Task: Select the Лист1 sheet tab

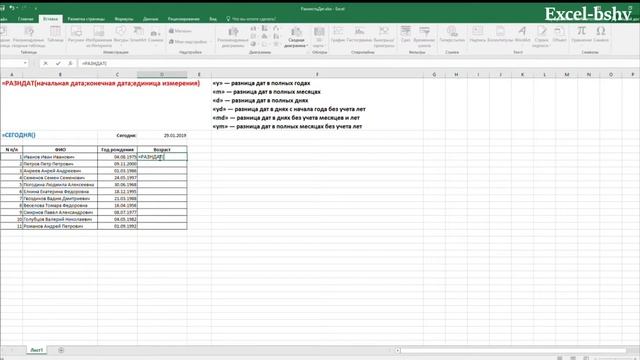Action: [x=36, y=350]
